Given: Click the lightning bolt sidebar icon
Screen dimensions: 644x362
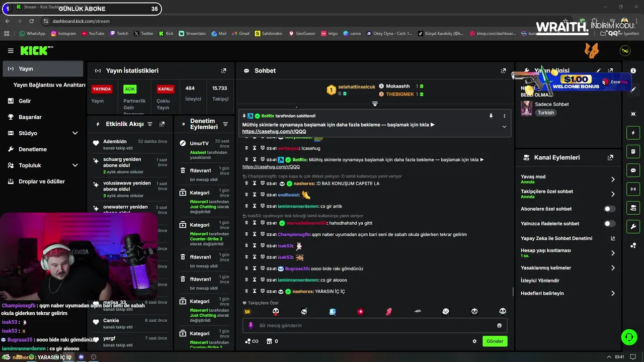Looking at the screenshot, I should click(x=633, y=133).
